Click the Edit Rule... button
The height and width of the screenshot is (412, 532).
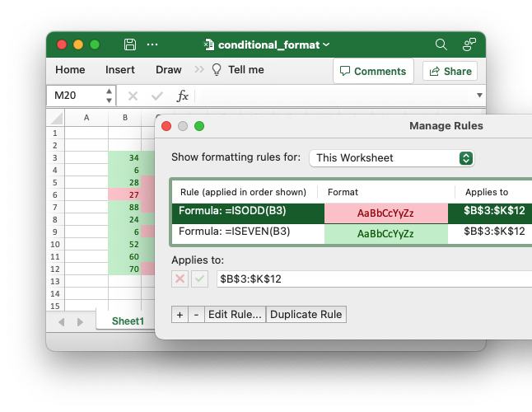[x=235, y=314]
